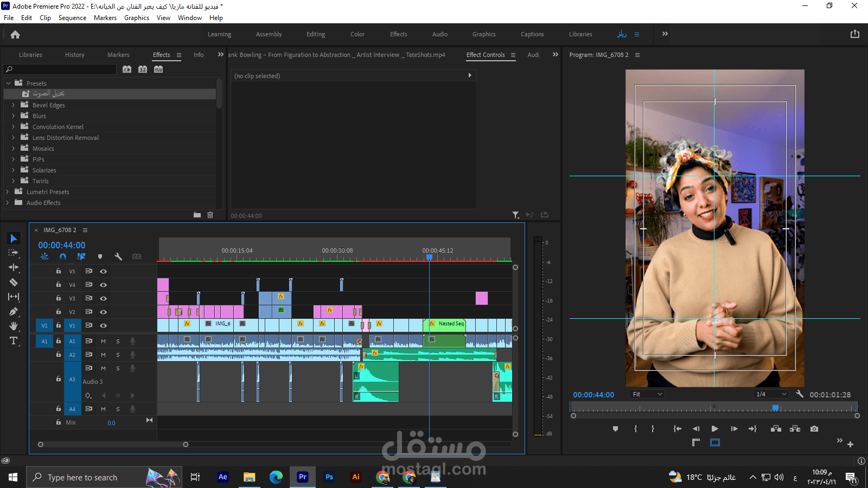Toggle lock on track V3
The image size is (868, 488).
point(59,298)
